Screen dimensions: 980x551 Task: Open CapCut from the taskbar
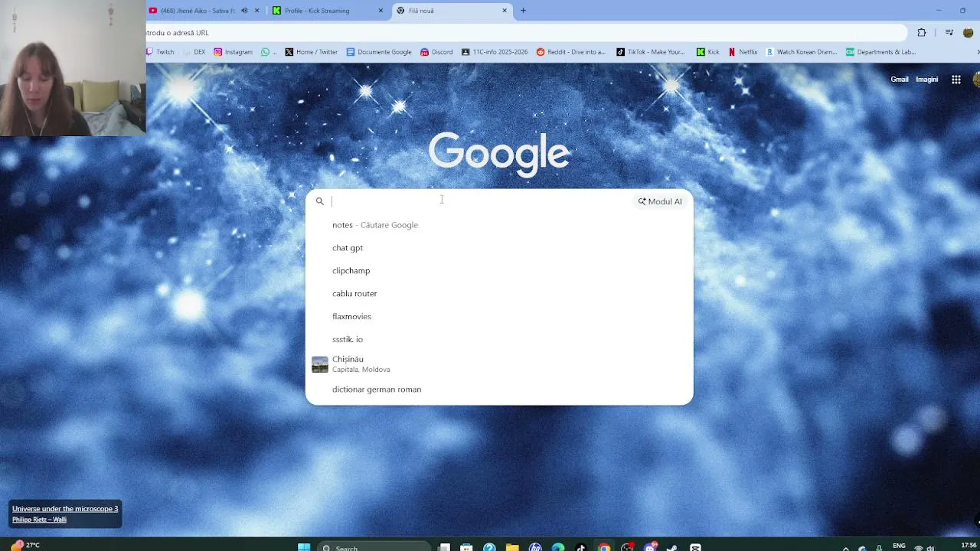point(695,547)
